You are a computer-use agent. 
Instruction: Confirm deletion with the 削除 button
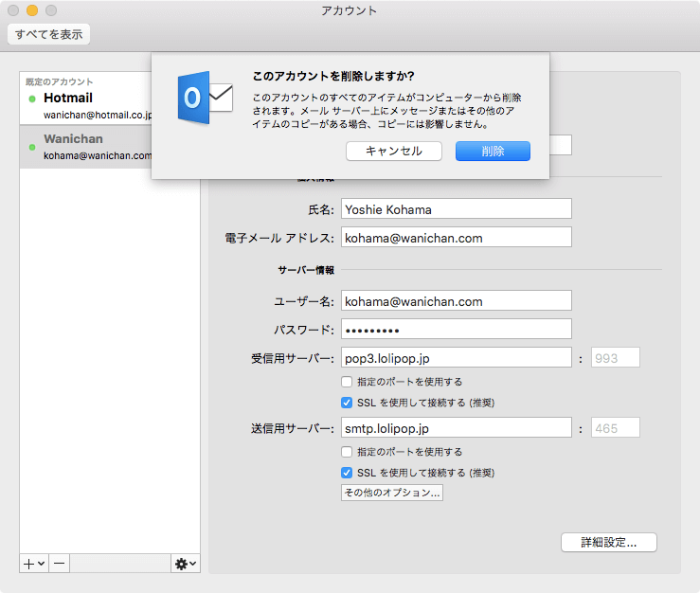[x=493, y=151]
